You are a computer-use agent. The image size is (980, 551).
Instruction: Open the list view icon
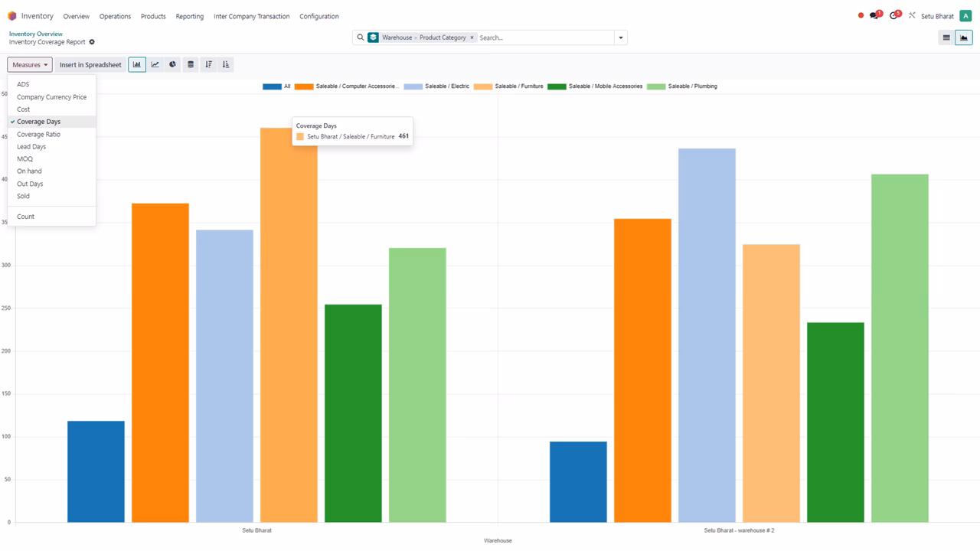click(x=946, y=37)
